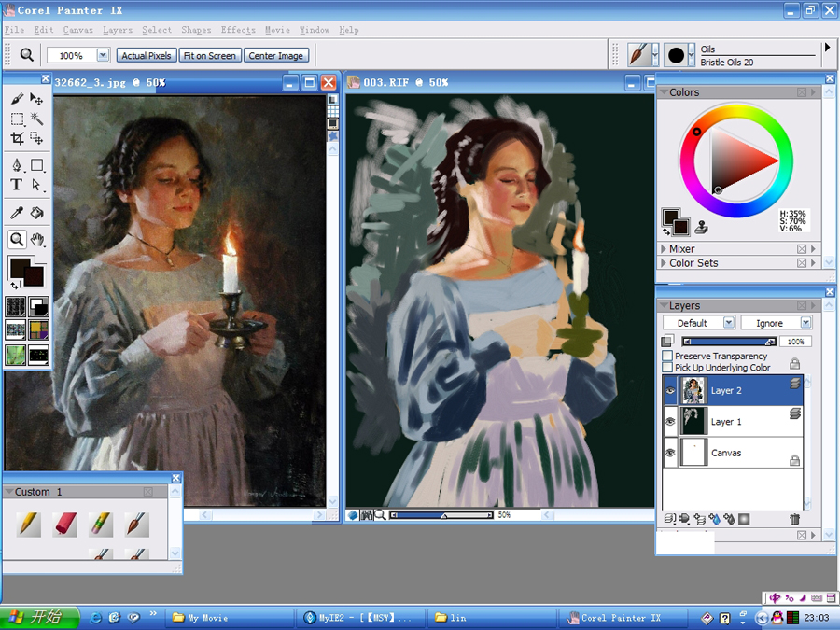The image size is (840, 630).
Task: Select the Dropper tool
Action: 17,213
